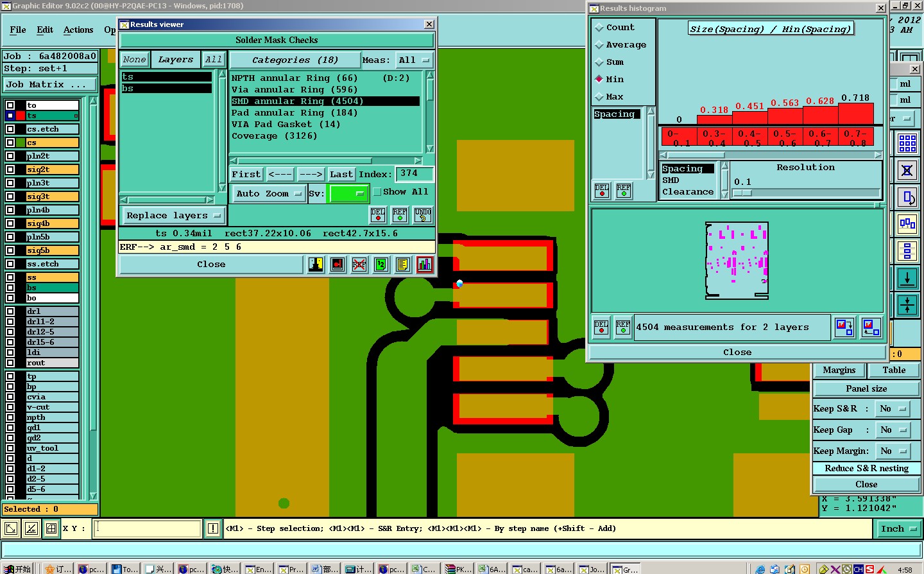The width and height of the screenshot is (924, 574).
Task: Switch to the Table tab
Action: (894, 370)
